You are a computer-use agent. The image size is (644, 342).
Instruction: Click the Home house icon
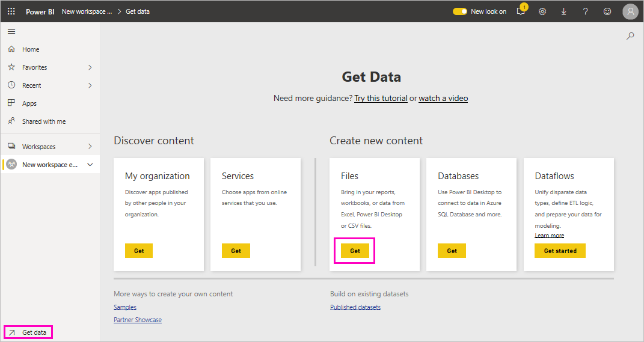click(x=11, y=49)
